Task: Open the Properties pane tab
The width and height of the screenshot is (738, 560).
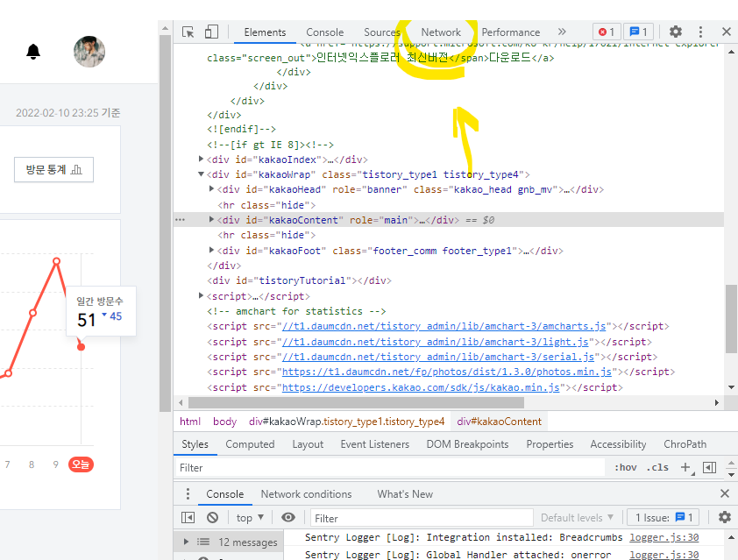Action: click(550, 444)
